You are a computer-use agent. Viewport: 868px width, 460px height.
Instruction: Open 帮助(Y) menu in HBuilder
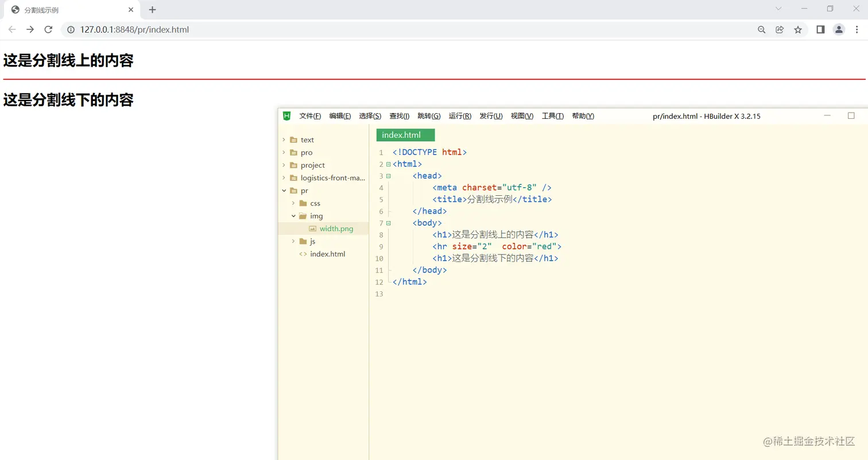point(583,116)
